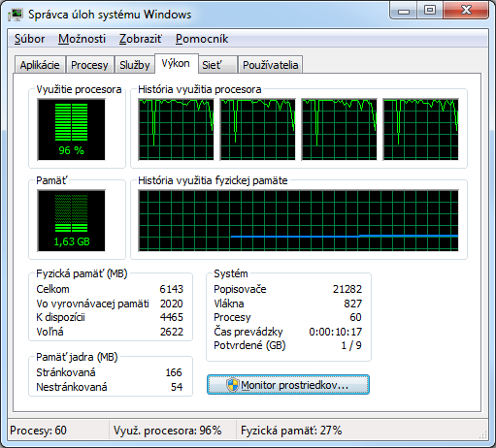Click the fourth CPU core history graph
This screenshot has width=496, height=448.
tap(421, 130)
